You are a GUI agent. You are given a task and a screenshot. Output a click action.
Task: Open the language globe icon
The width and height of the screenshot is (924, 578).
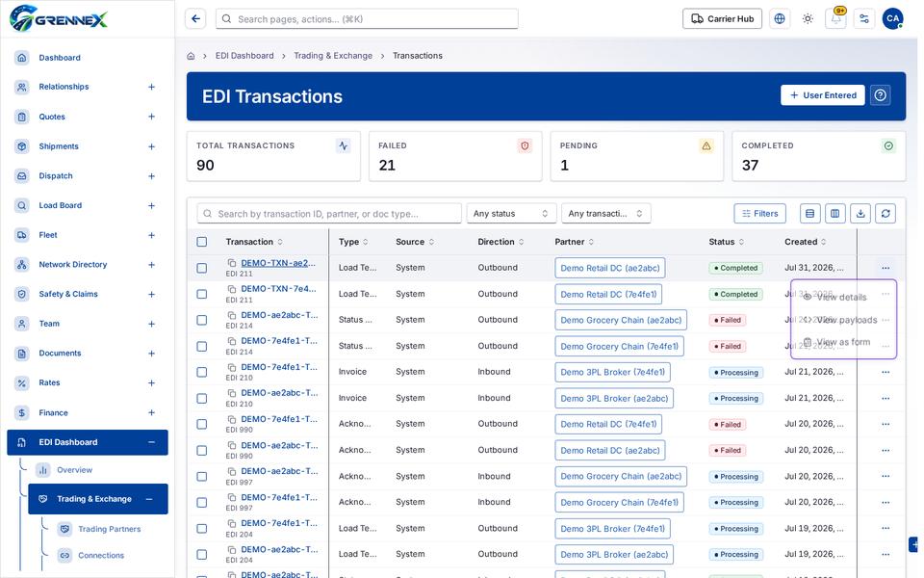coord(779,19)
